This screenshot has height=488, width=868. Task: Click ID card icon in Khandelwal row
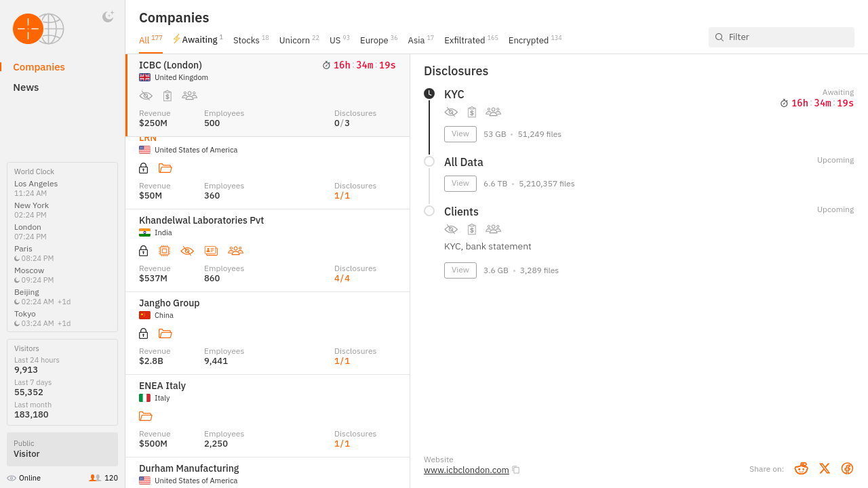[x=211, y=251]
